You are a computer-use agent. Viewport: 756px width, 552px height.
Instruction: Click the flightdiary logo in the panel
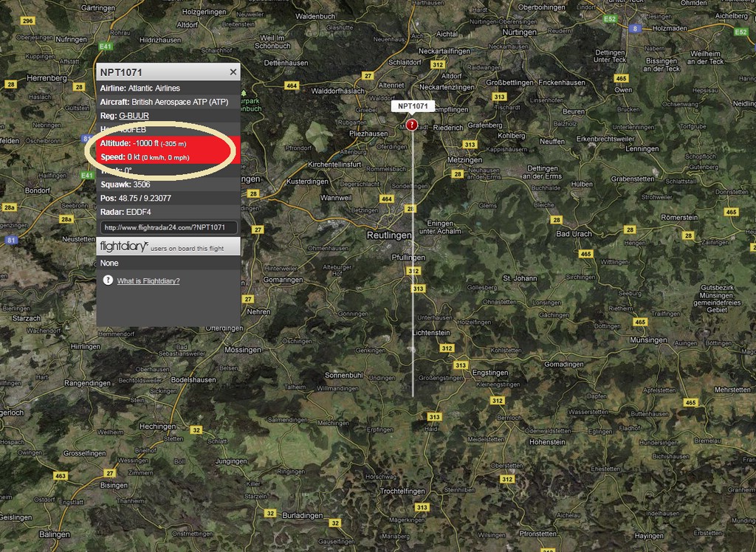(123, 246)
